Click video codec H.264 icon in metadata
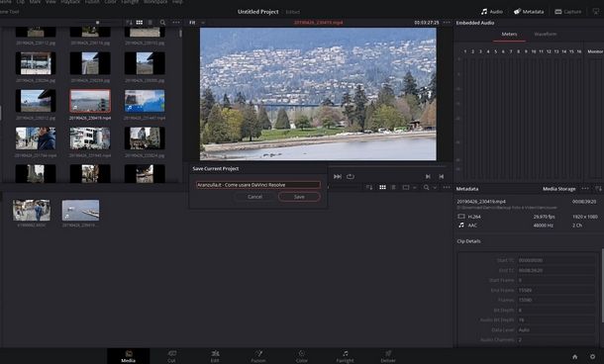Image resolution: width=604 pixels, height=364 pixels. [x=461, y=217]
